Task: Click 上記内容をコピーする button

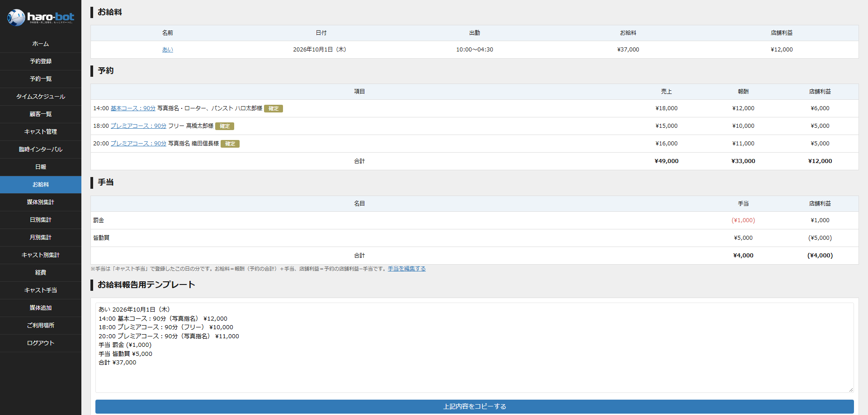Action: 475,406
